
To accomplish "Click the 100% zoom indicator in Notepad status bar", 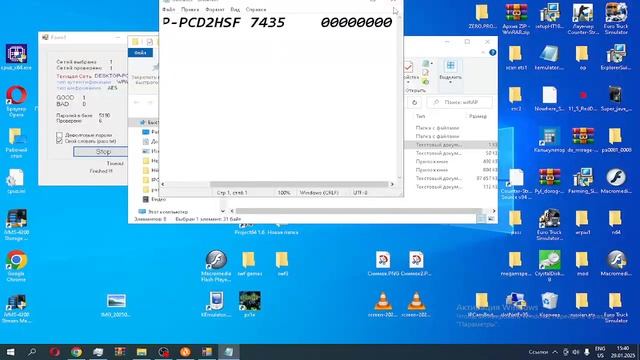I will click(x=284, y=193).
